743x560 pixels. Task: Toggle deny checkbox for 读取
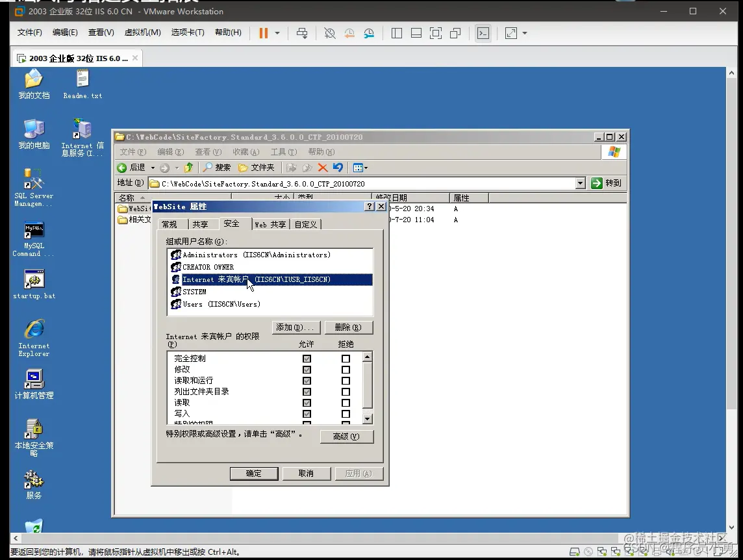(346, 403)
